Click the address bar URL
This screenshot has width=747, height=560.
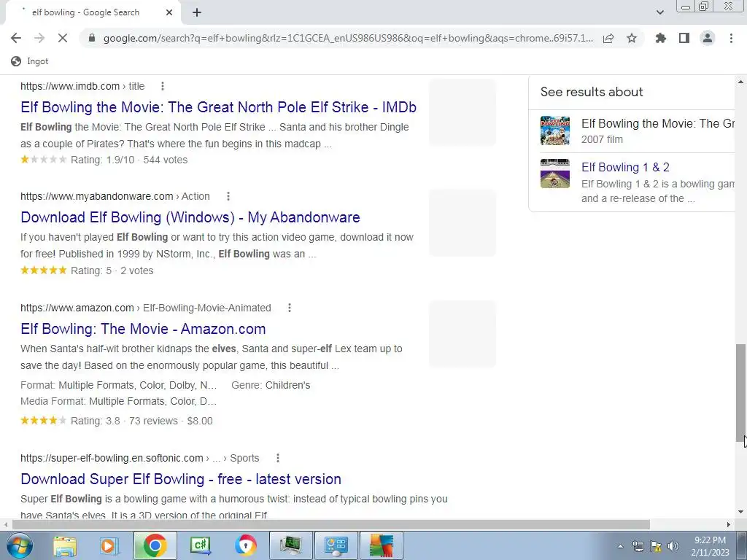(348, 38)
